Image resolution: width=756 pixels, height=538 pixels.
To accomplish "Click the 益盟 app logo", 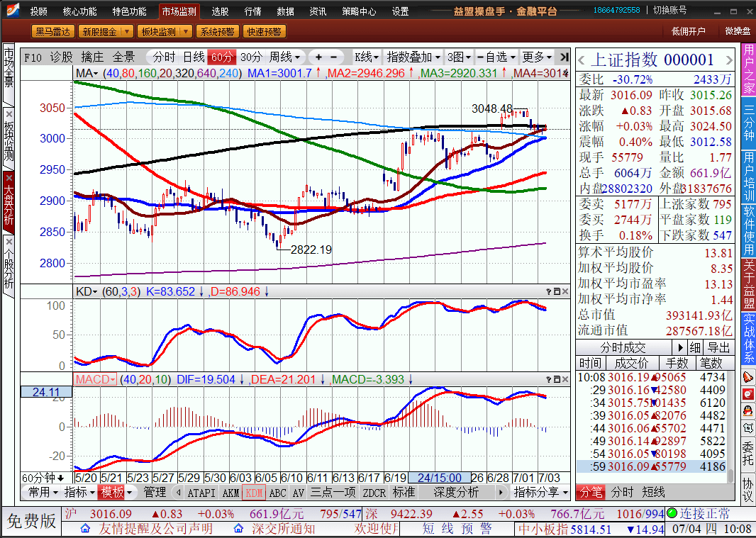I will pos(11,10).
